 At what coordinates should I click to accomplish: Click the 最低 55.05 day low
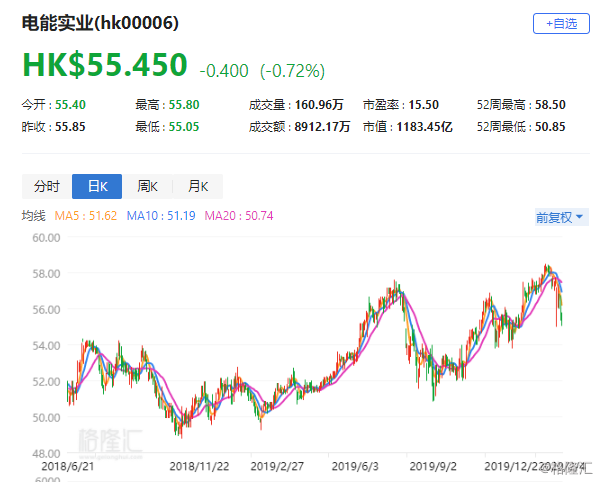(167, 127)
